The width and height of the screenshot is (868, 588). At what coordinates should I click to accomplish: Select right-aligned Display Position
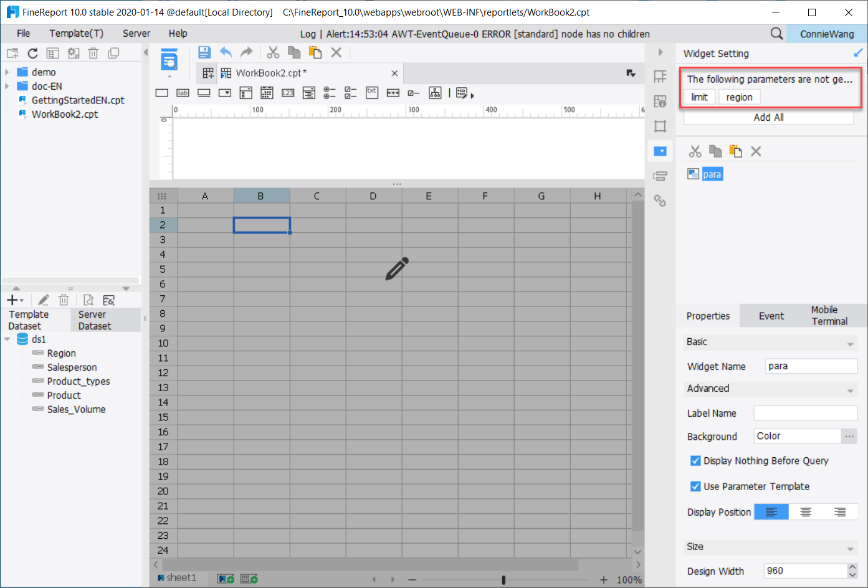coord(839,511)
